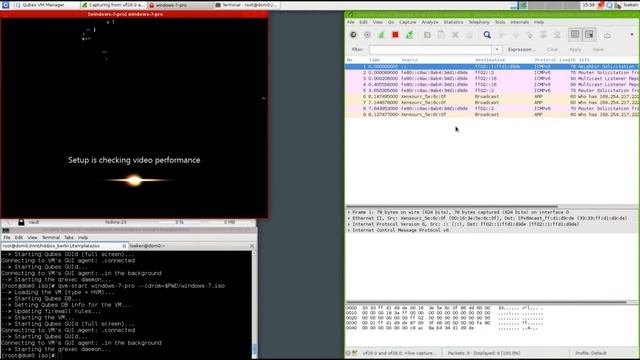Screen dimensions: 640x360
Task: Open Wireshark Edit menu
Action: (x=363, y=22)
